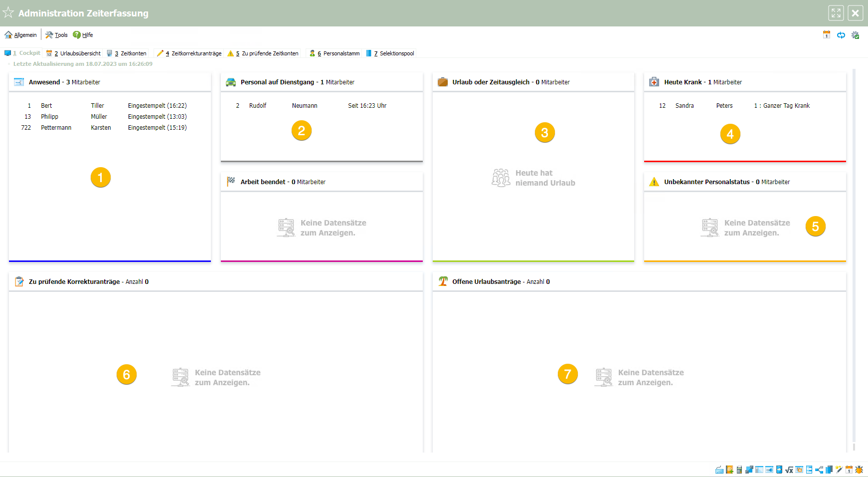The width and height of the screenshot is (868, 477).
Task: Open the Allgemein menu
Action: pos(21,35)
